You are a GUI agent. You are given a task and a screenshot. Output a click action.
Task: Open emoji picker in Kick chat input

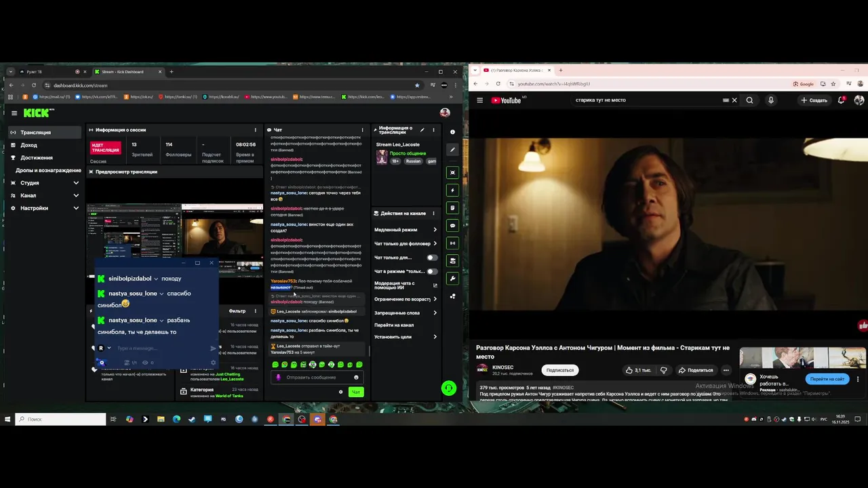[356, 378]
